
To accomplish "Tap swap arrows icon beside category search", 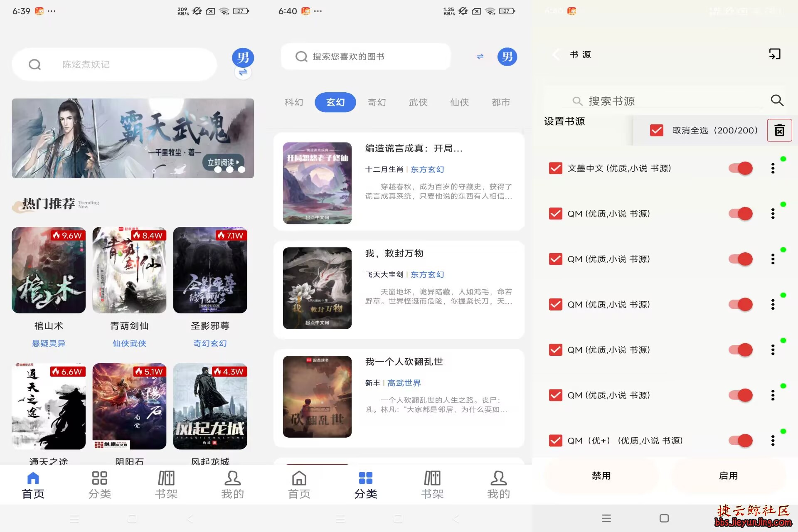I will (480, 57).
